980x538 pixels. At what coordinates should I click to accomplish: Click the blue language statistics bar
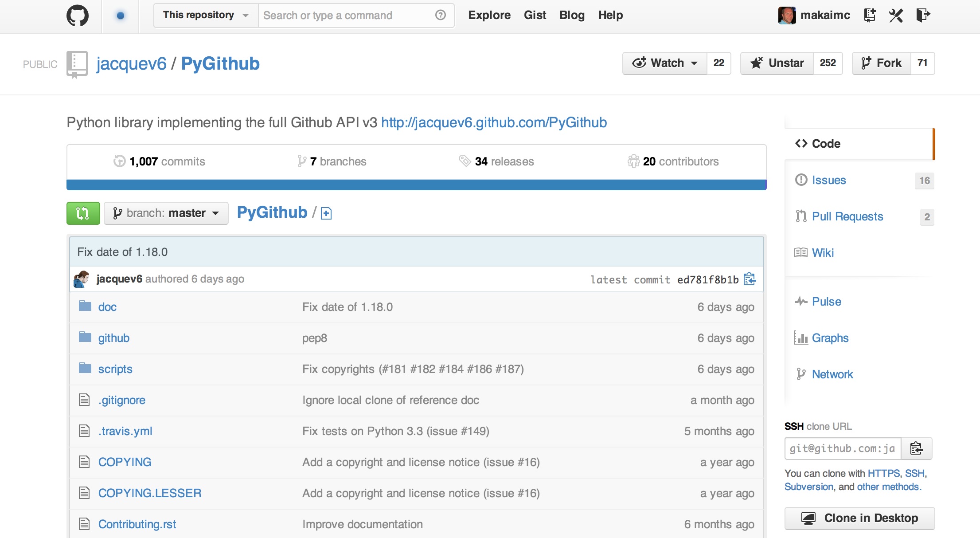coord(417,185)
